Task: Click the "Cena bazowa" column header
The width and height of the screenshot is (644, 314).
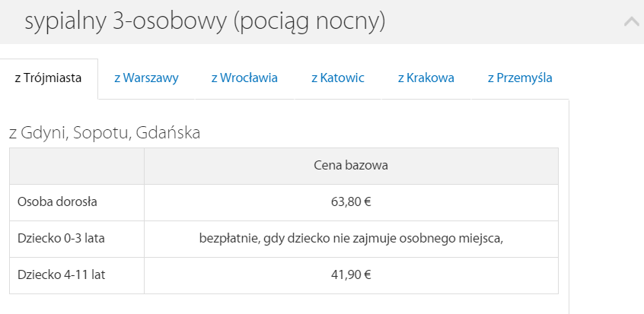Action: point(351,166)
